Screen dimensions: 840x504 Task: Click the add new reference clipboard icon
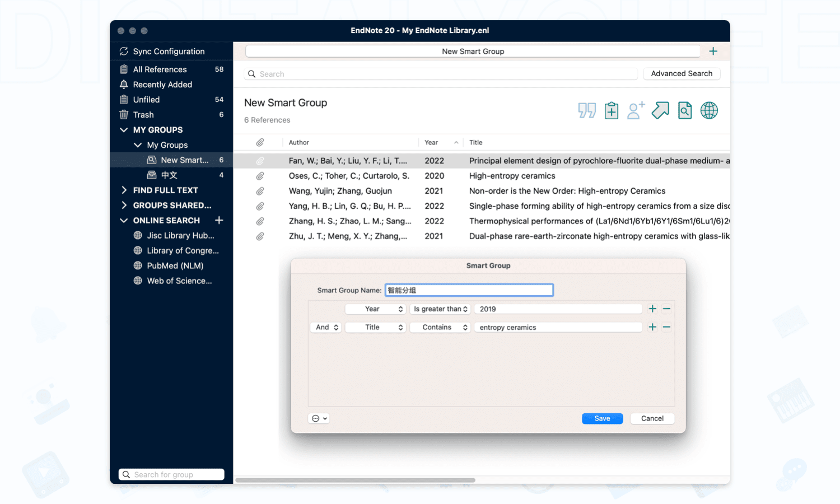coord(612,110)
